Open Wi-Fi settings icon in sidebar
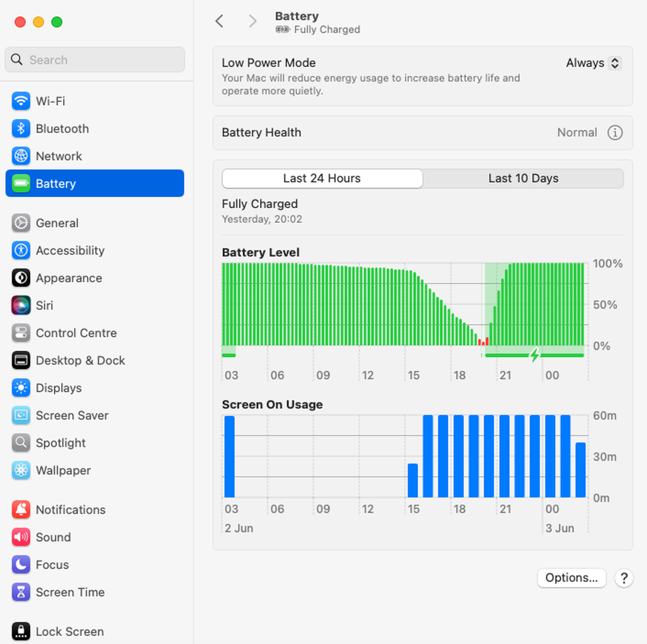Screen dimensions: 647x644 click(21, 101)
